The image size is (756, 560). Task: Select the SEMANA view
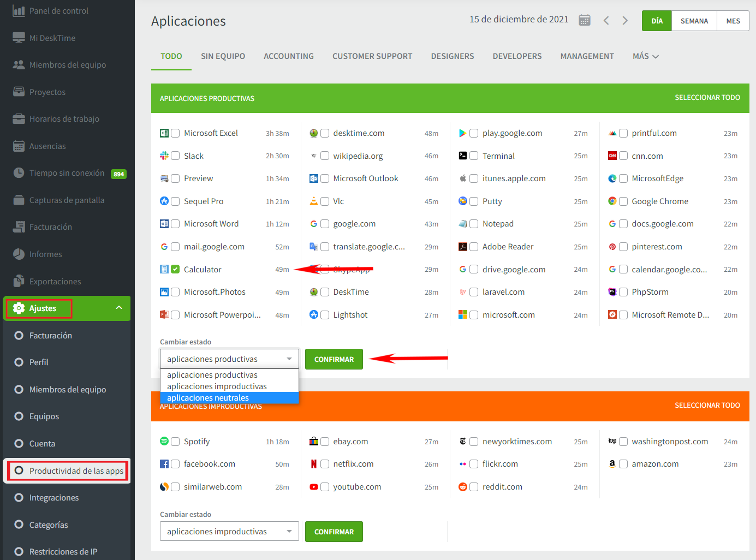[694, 21]
